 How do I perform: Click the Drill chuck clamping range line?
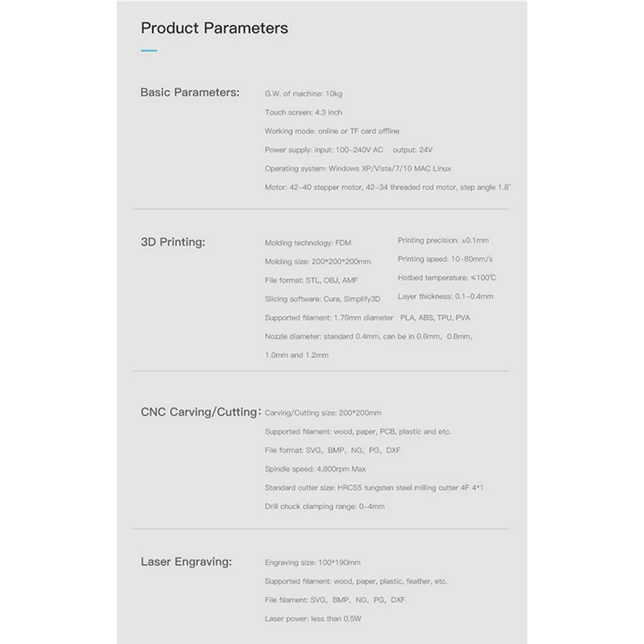point(325,506)
